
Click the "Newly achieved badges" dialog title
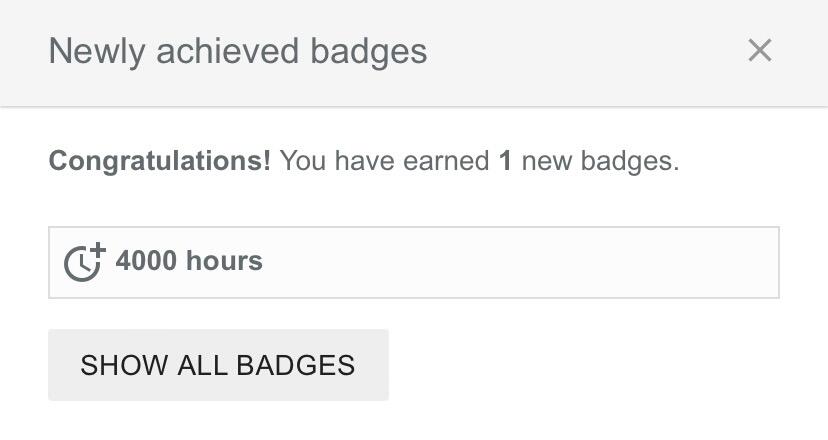pos(238,51)
